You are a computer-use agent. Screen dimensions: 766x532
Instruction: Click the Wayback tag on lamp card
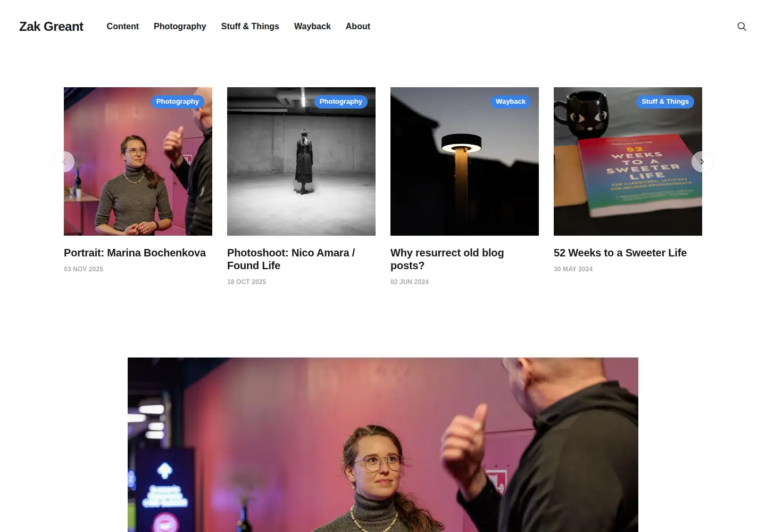(511, 102)
